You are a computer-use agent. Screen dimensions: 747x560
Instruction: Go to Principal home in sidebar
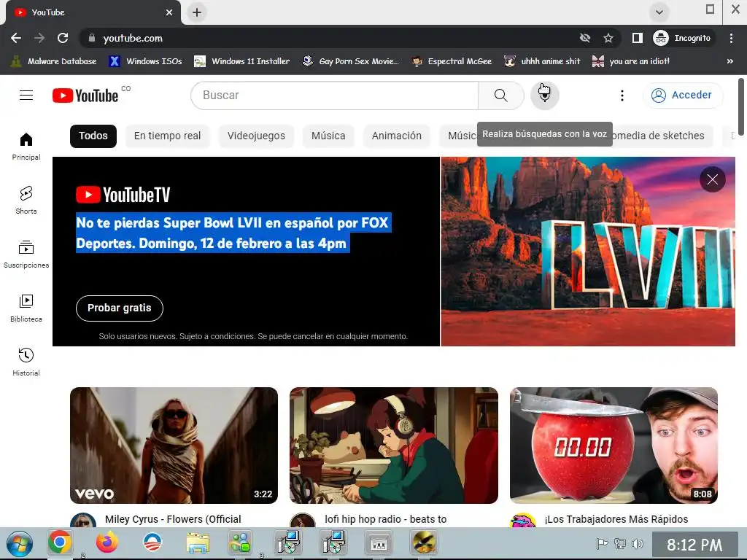point(26,146)
